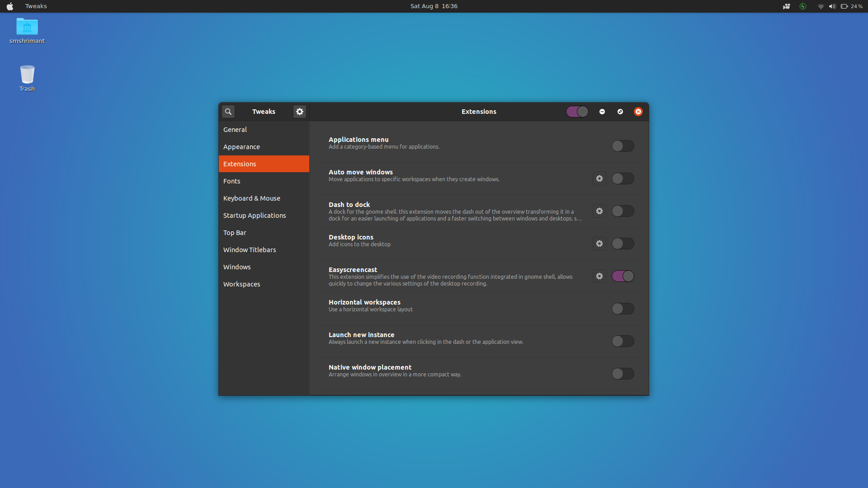Viewport: 868px width, 488px height.
Task: Click the Easyscreencast extension title
Action: click(353, 270)
